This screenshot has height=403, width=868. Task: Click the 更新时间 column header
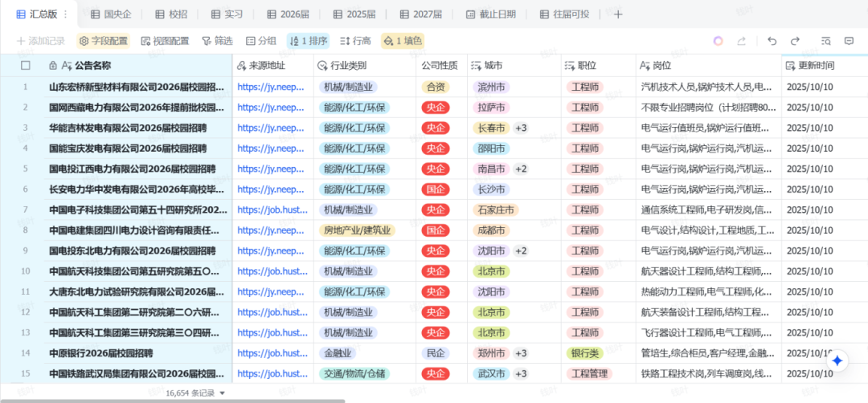825,66
